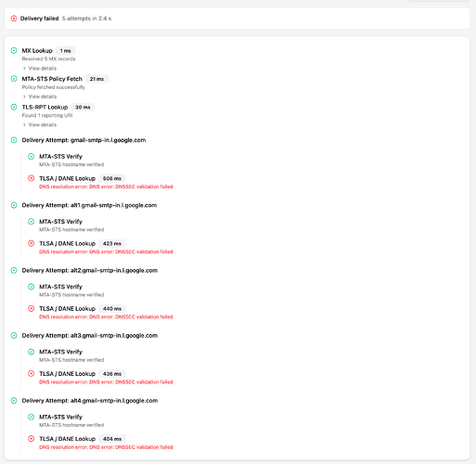476x464 pixels.
Task: Click the red Delivery failed status icon
Action: pyautogui.click(x=14, y=19)
